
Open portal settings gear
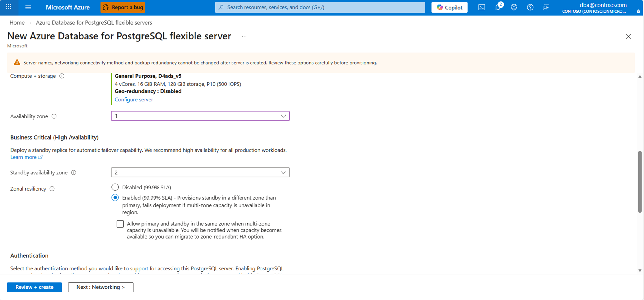pyautogui.click(x=514, y=7)
